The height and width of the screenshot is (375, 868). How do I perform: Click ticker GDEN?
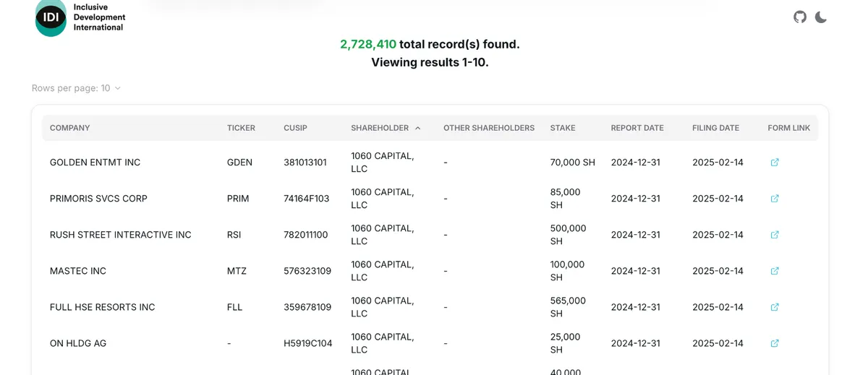point(239,163)
